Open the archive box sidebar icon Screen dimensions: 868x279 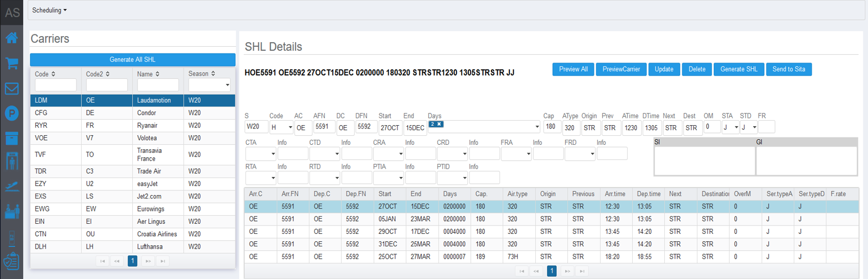[x=11, y=138]
